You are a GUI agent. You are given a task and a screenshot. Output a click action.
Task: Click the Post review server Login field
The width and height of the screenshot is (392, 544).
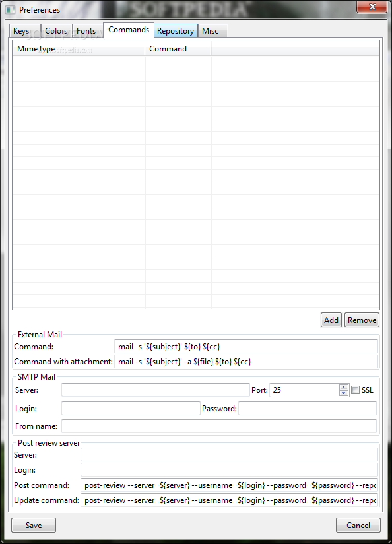coord(229,470)
